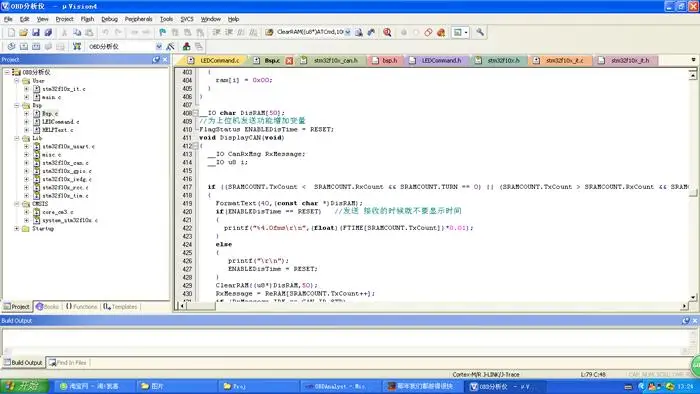Open the Peripherals menu

(138, 19)
